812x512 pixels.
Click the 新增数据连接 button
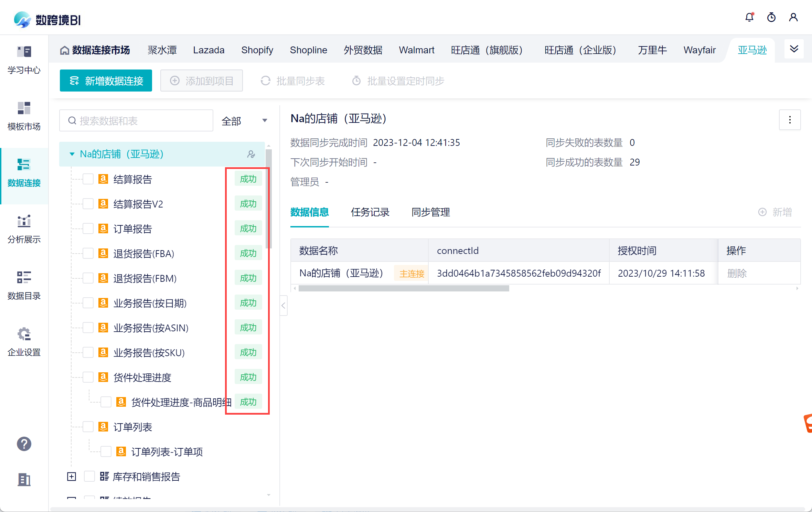tap(106, 81)
